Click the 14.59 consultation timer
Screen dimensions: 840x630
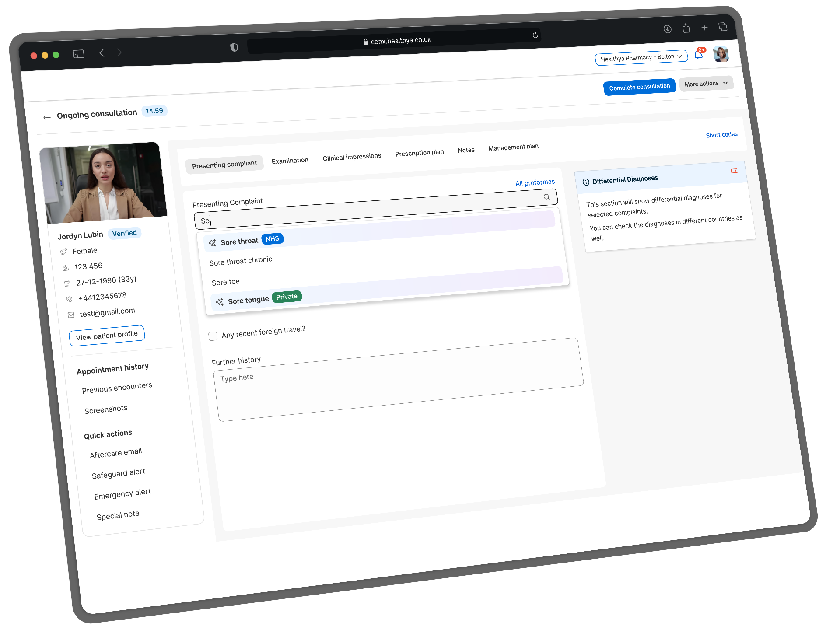[154, 111]
